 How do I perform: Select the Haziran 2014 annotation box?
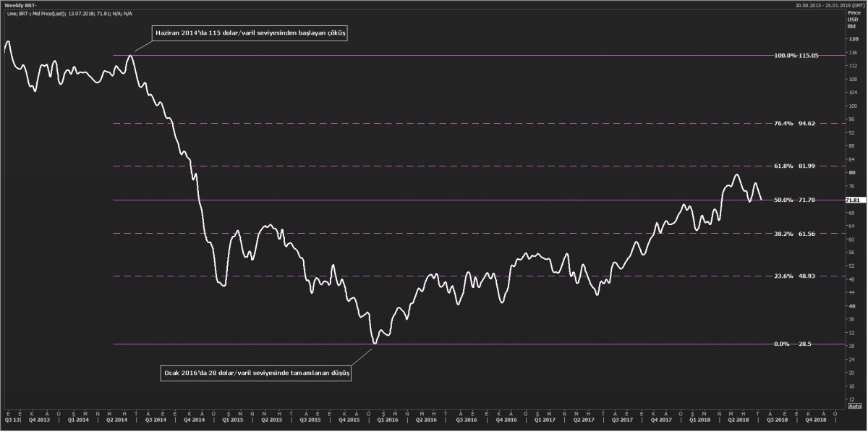pos(250,34)
